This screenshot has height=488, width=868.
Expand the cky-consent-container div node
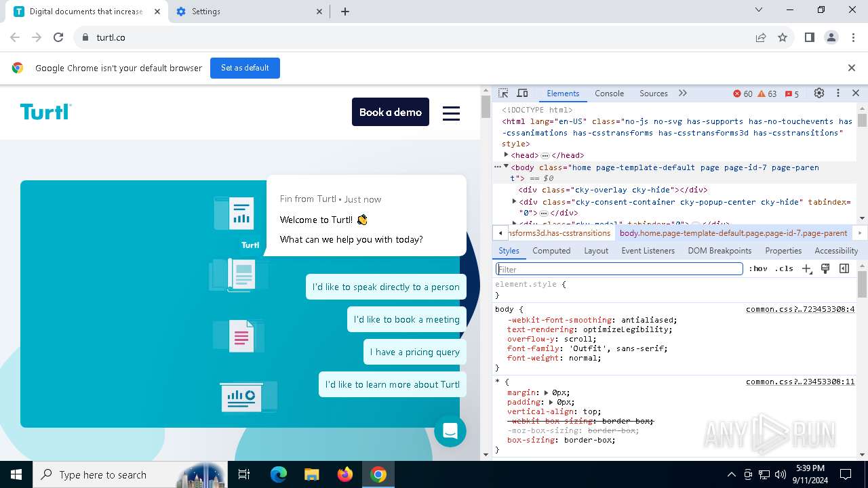pyautogui.click(x=514, y=201)
